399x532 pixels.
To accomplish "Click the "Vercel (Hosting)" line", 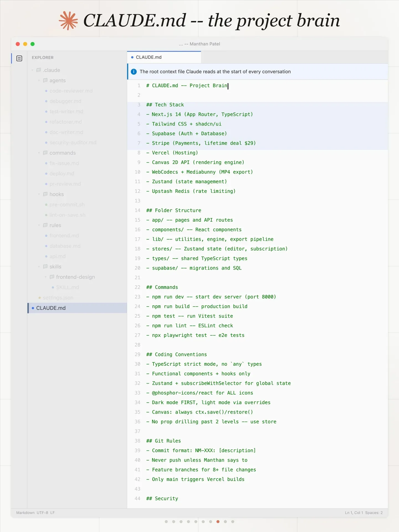I will 172,153.
